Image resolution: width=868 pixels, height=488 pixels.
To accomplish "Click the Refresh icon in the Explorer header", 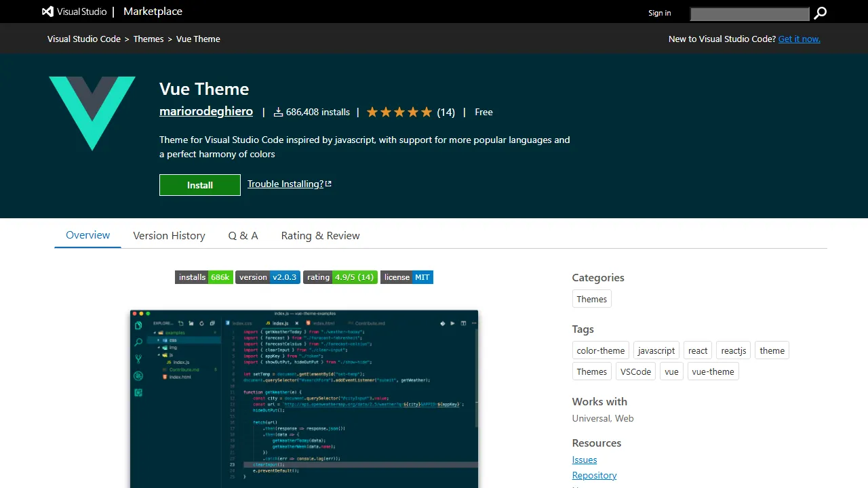I will coord(201,323).
